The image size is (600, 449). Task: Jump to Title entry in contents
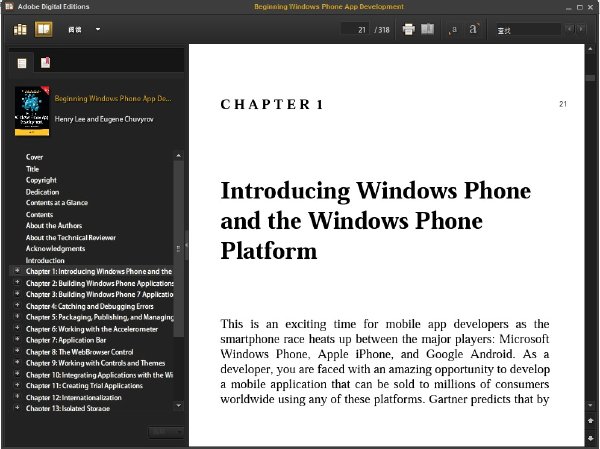click(x=33, y=169)
